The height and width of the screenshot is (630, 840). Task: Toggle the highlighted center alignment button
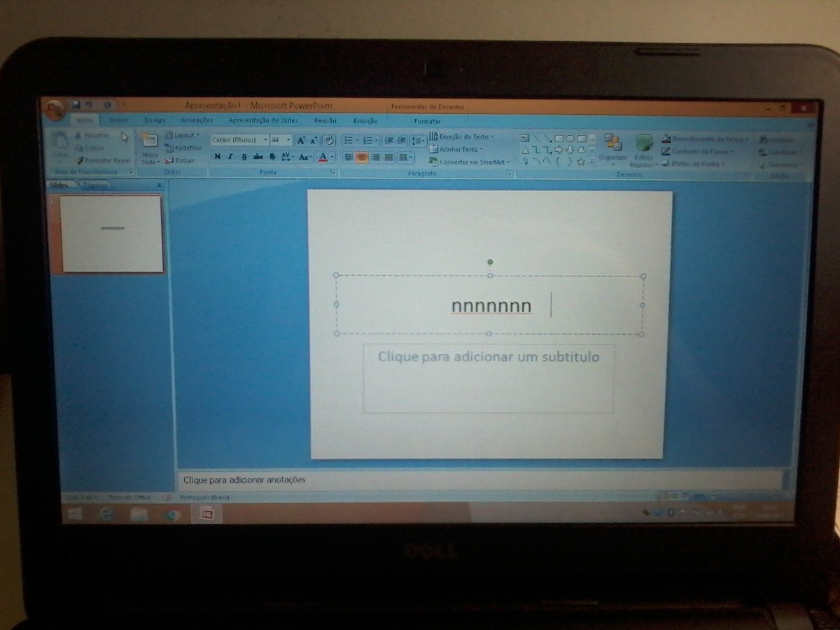coord(362,157)
